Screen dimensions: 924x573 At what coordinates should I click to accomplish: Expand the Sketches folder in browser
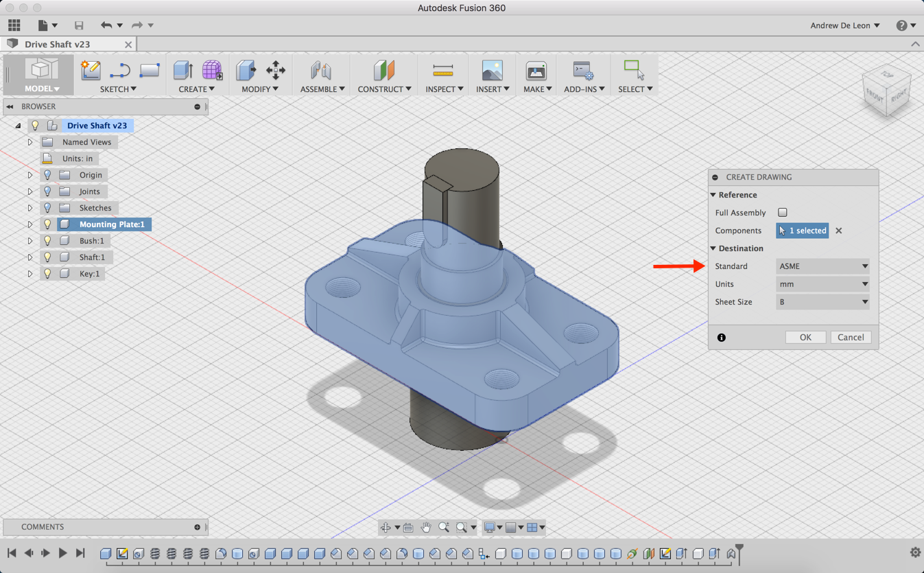point(29,207)
